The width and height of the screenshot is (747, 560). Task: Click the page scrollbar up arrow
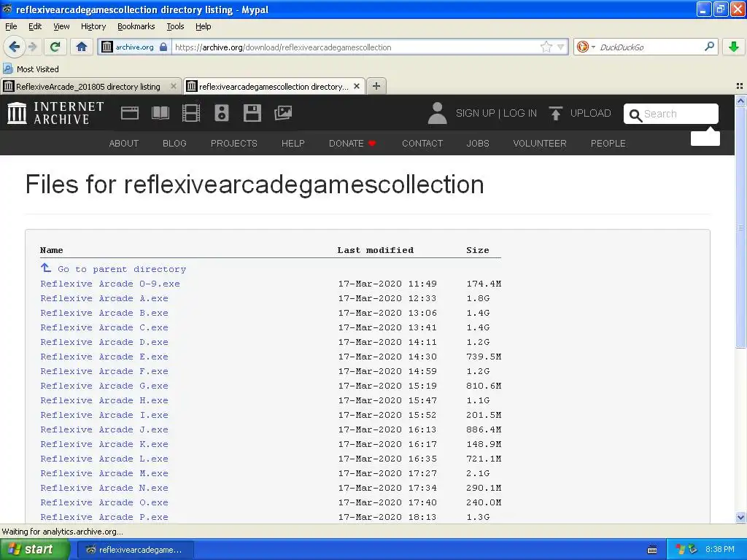coord(740,101)
